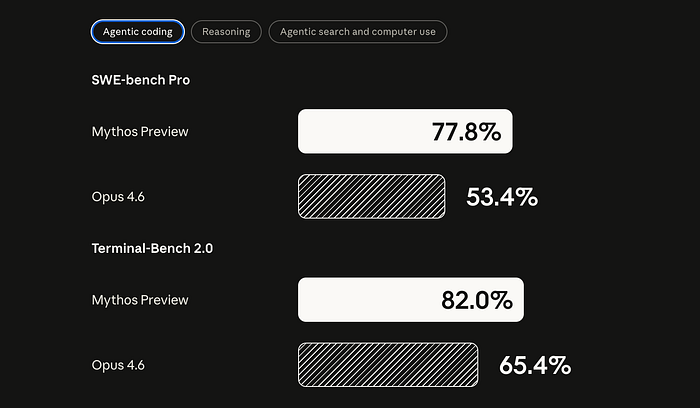Click the hatched SWE-bench Opus 4.6 bar
The image size is (700, 408).
coord(371,196)
